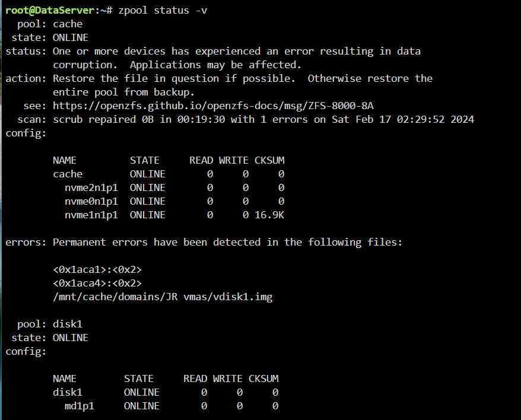The width and height of the screenshot is (521, 420).
Task: Click the ZFS-8000-8A documentation URL
Action: point(213,106)
